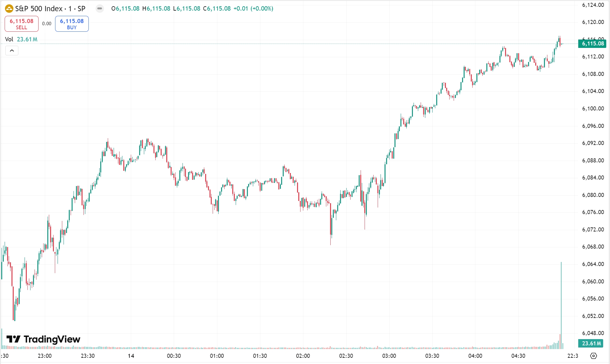This screenshot has height=364, width=610.
Task: Open timeframe options by clicking the 1 in legend
Action: 70,9
